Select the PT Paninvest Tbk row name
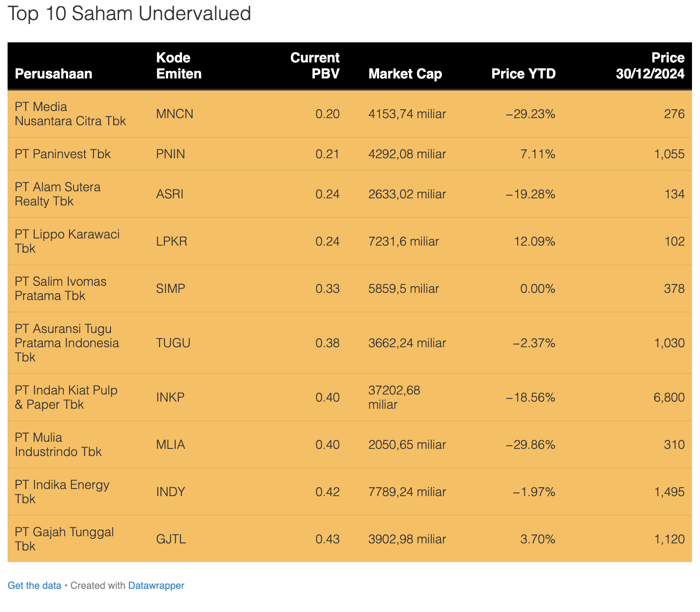The height and width of the screenshot is (612, 700). [x=63, y=154]
